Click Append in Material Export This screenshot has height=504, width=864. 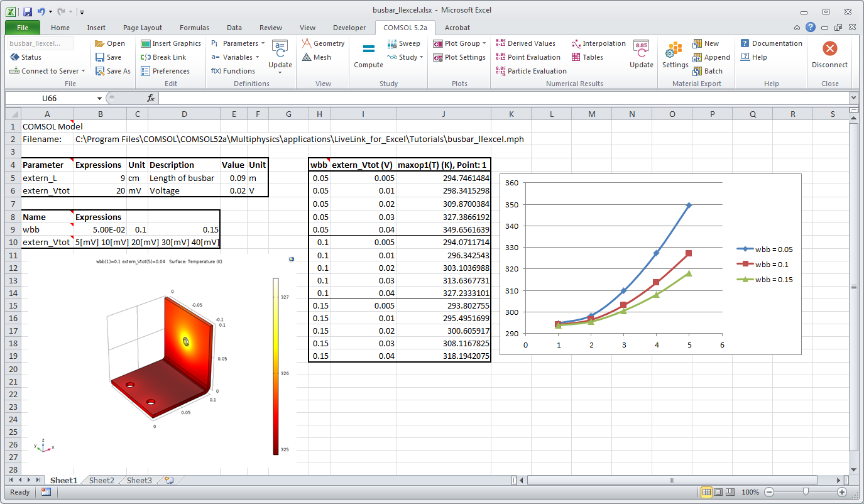[711, 57]
